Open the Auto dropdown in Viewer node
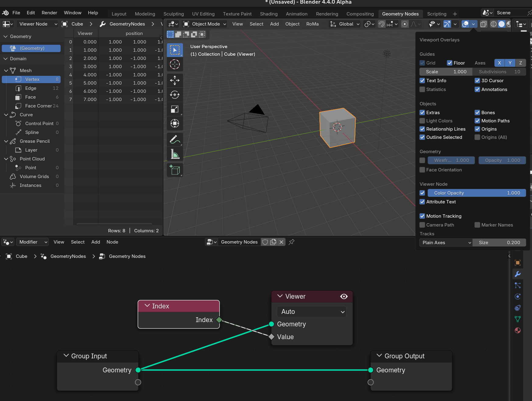This screenshot has width=532, height=401. pyautogui.click(x=312, y=312)
